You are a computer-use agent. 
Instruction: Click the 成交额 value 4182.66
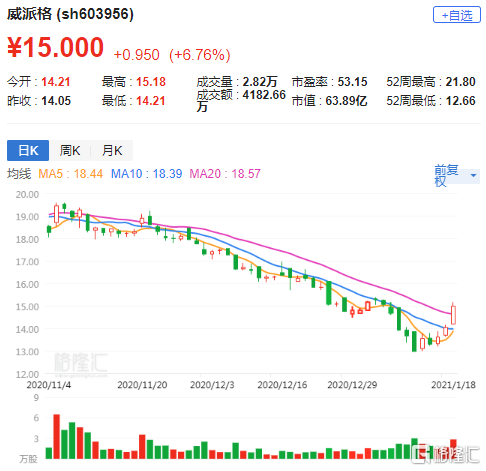(x=264, y=95)
